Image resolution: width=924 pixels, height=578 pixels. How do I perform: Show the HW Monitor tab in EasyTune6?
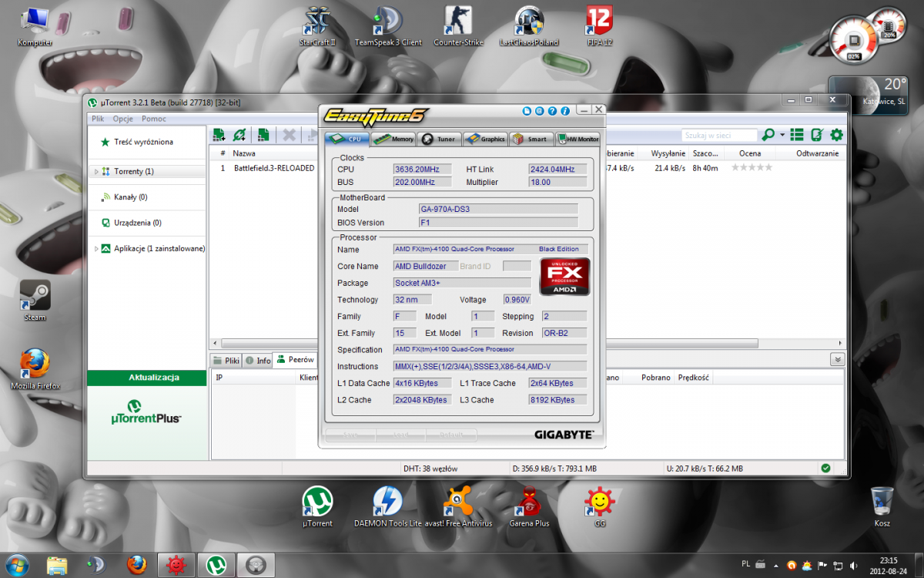577,139
